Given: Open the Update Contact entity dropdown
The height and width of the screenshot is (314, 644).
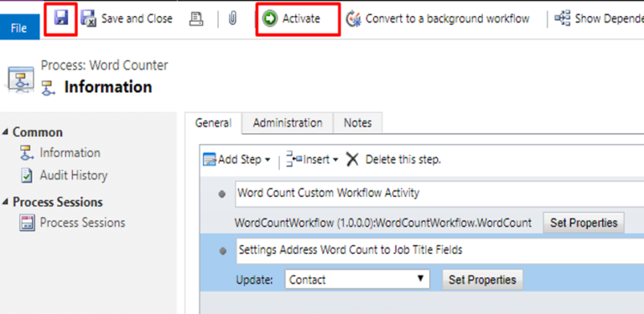Looking at the screenshot, I should pos(357,279).
